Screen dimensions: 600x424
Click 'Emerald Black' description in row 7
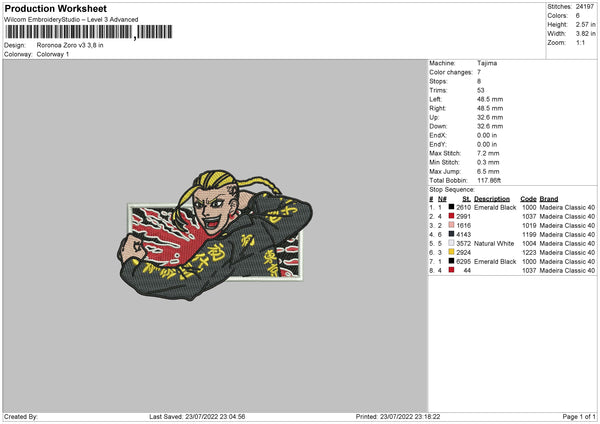(495, 261)
